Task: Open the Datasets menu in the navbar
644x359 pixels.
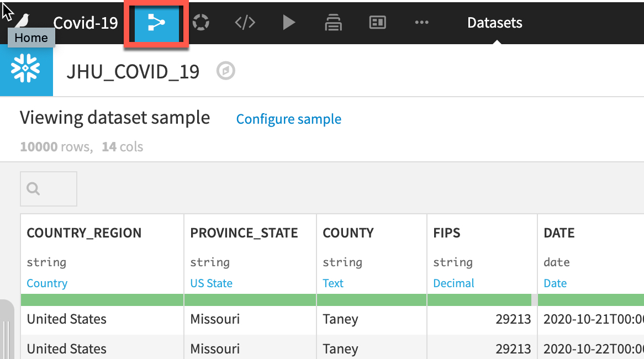Action: (494, 23)
